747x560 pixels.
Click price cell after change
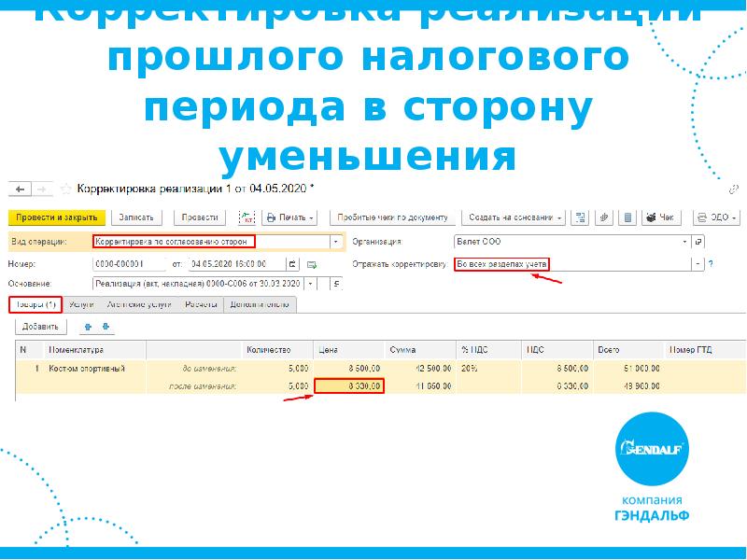point(349,385)
